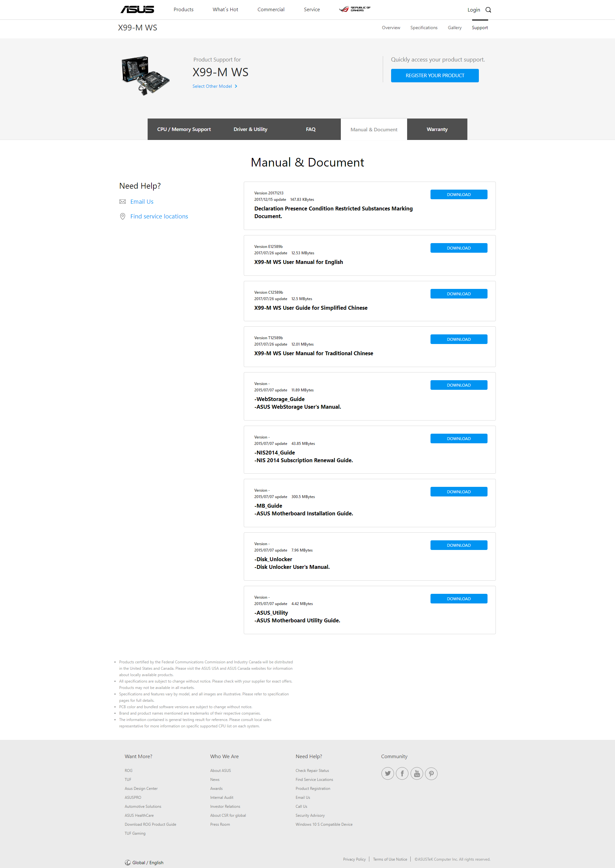Open Download ROG Product Guide link
The width and height of the screenshot is (615, 868).
(150, 824)
